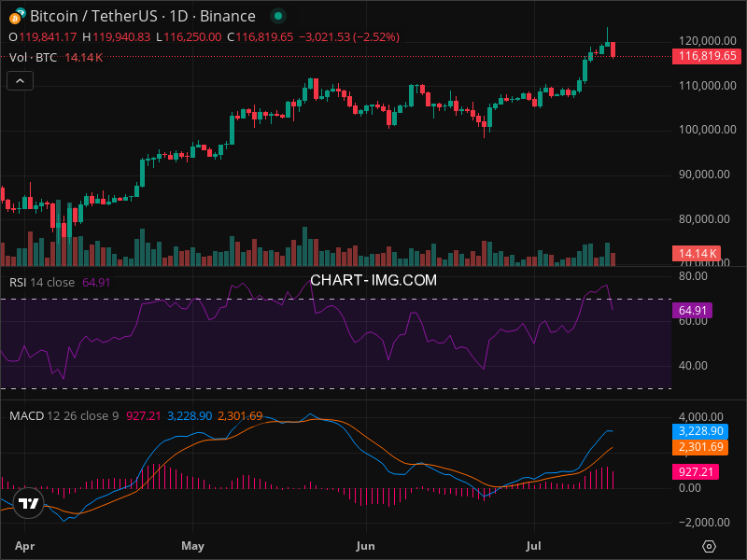This screenshot has width=747, height=560.
Task: Click the 14.14K volume value tag
Action: coord(697,253)
